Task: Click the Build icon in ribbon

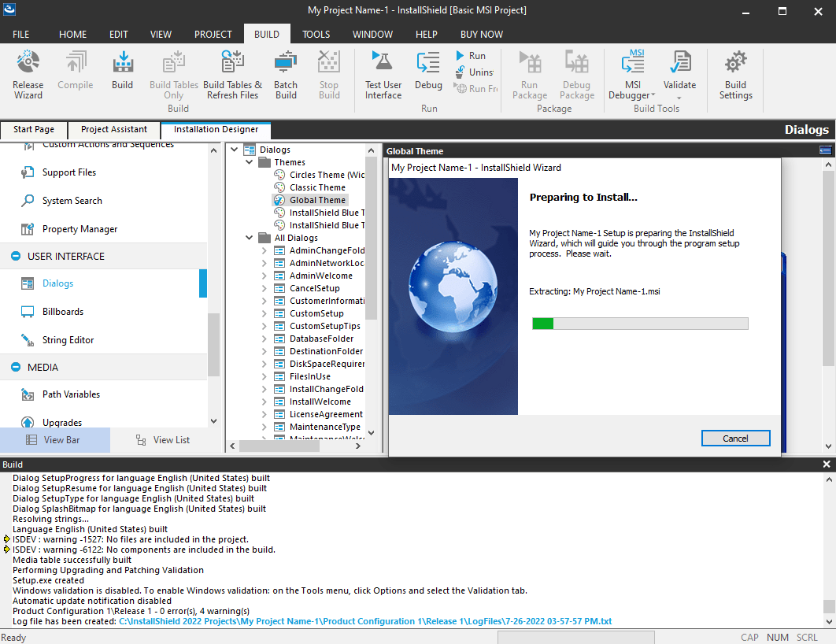Action: pos(122,75)
